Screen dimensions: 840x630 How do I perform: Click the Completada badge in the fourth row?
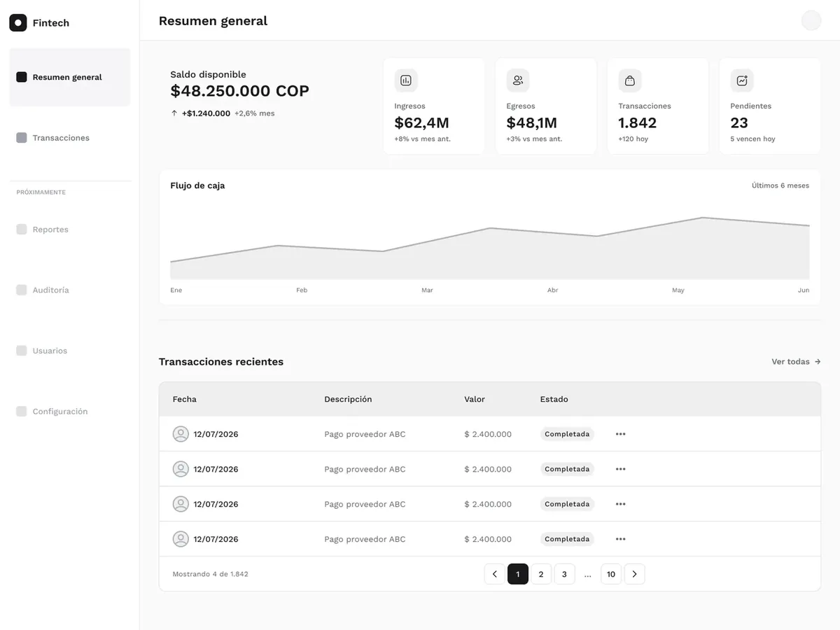point(567,539)
